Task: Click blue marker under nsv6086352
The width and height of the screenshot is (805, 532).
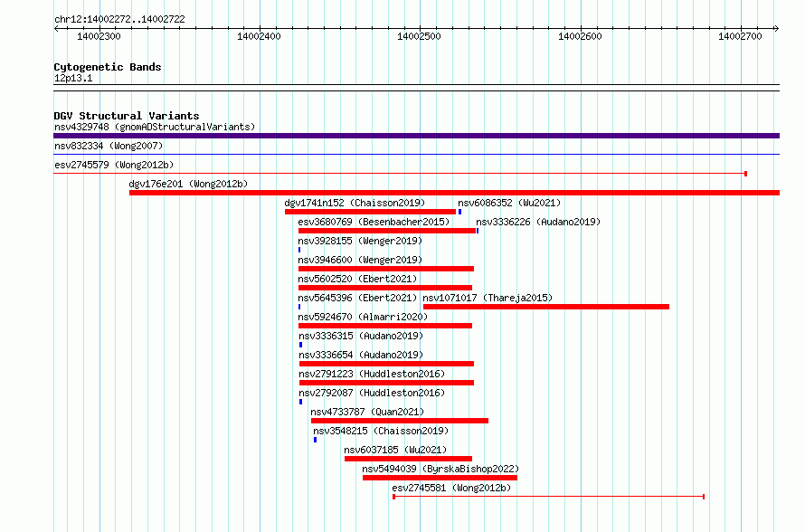Action: [460, 212]
